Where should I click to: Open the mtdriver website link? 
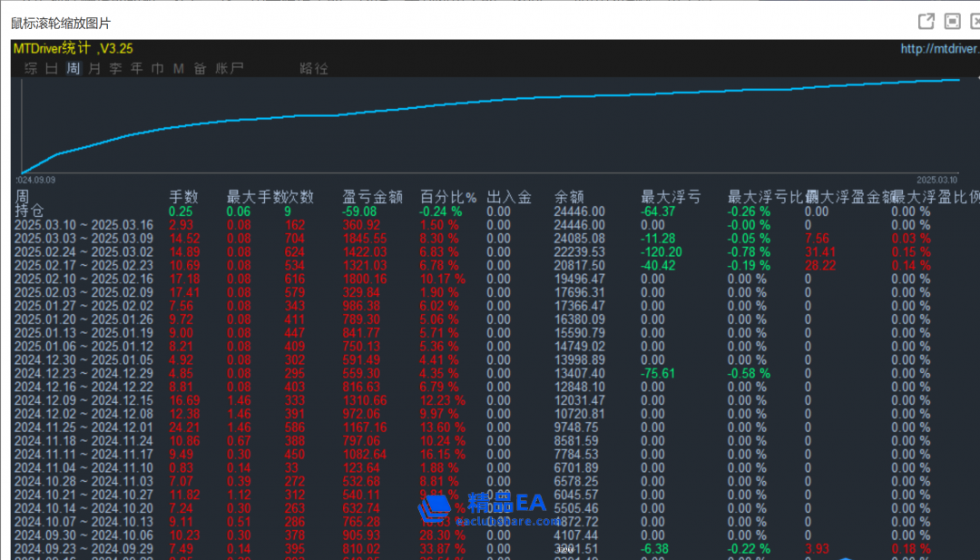coord(939,49)
